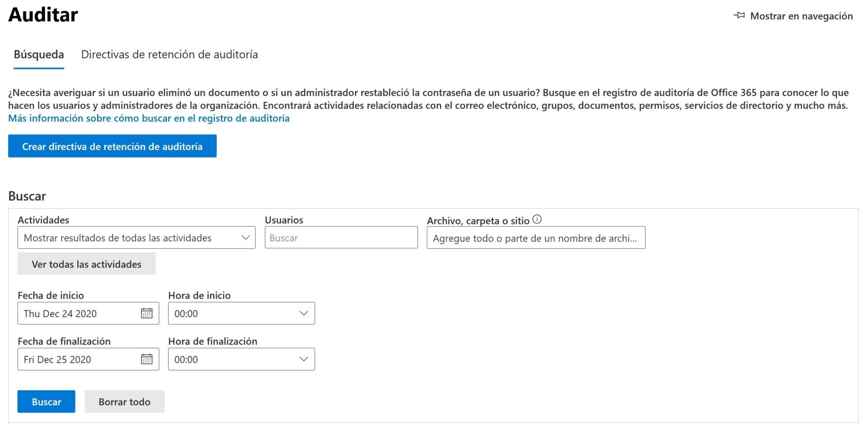Click the chevron on the Actividades dropdown
This screenshot has height=438, width=868.
coord(245,237)
